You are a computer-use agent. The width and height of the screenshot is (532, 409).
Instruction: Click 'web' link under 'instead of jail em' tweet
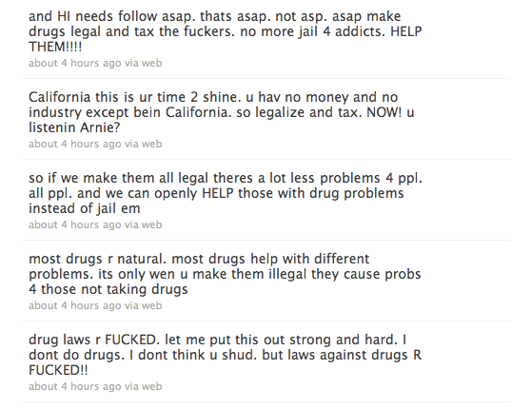[151, 224]
